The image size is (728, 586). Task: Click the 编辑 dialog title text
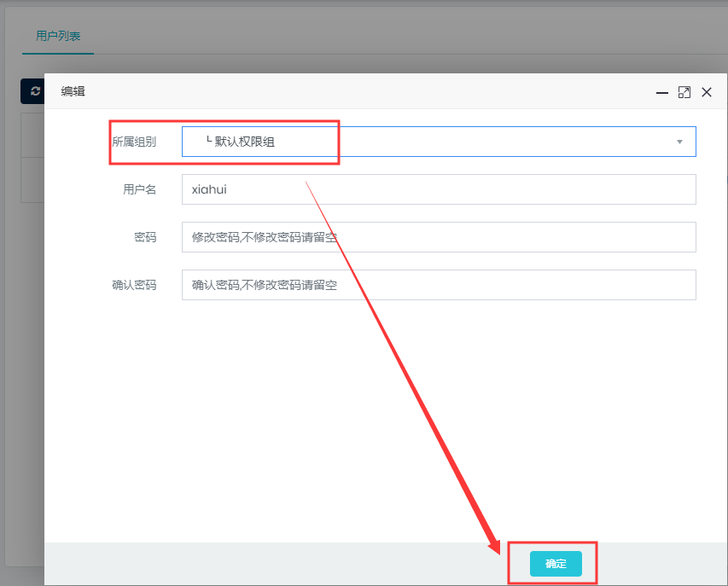click(73, 92)
